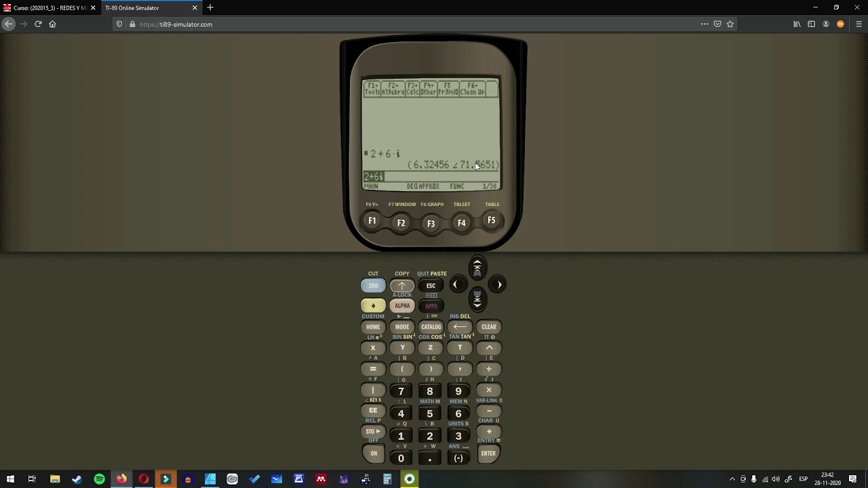The height and width of the screenshot is (488, 868).
Task: Click the division key
Action: coord(489,369)
